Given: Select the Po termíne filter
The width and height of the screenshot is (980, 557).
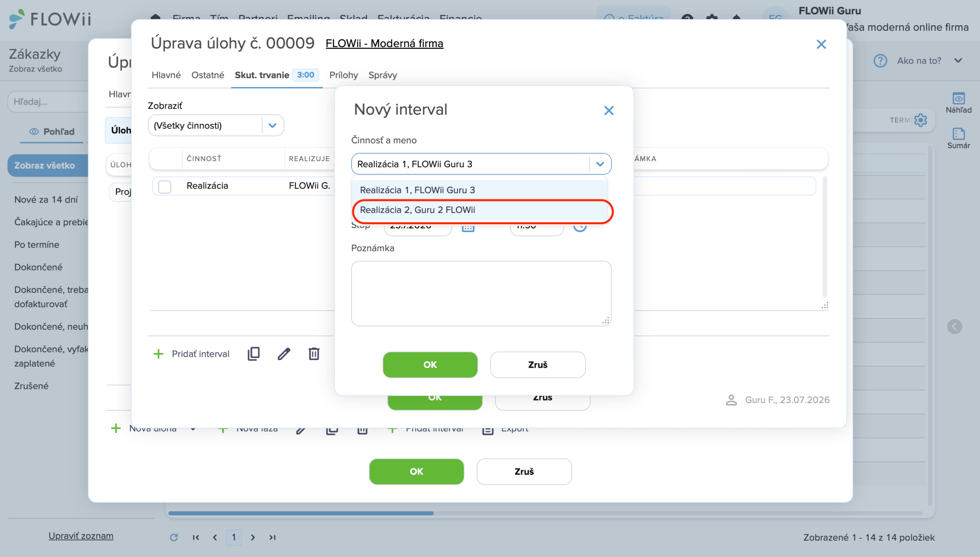Looking at the screenshot, I should click(37, 245).
